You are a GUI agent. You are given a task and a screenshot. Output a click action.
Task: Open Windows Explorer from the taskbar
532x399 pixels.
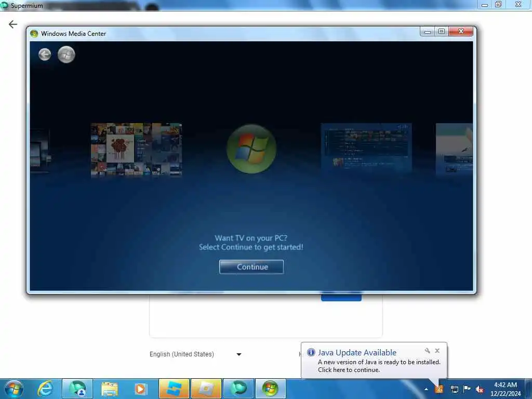(x=109, y=389)
